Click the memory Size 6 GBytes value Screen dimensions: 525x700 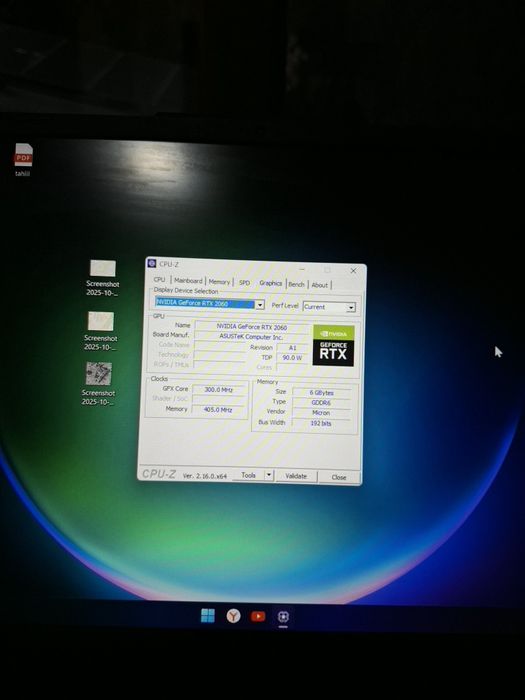321,393
